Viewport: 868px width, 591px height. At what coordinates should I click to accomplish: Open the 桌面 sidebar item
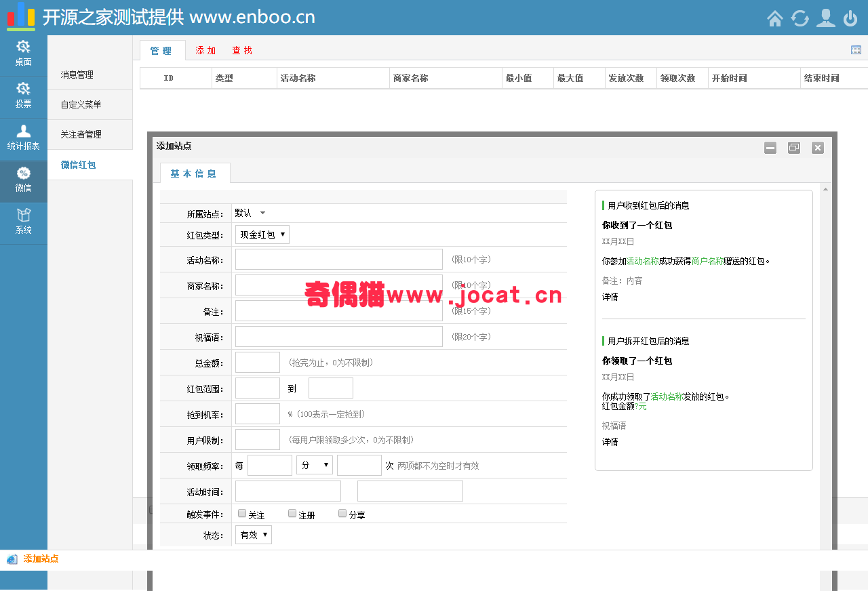(24, 53)
